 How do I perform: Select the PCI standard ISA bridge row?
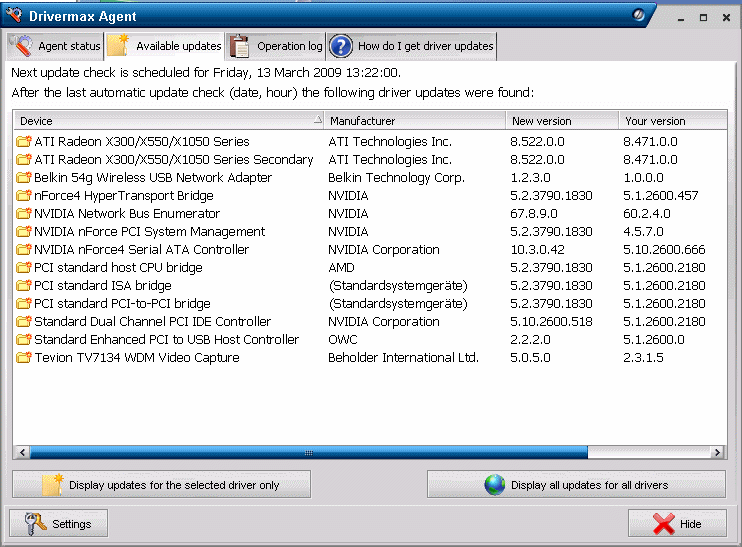pyautogui.click(x=370, y=285)
